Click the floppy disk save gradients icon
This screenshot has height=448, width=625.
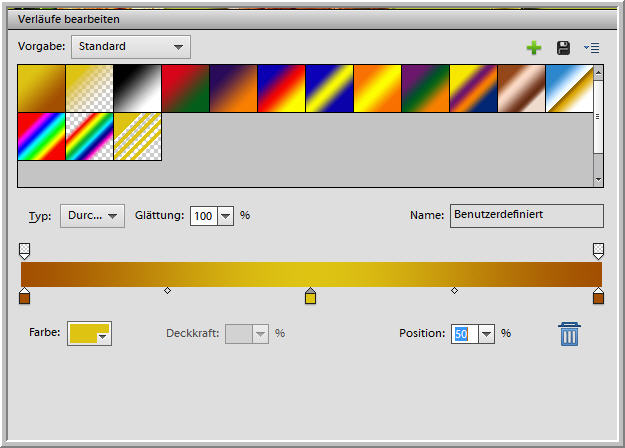[563, 48]
